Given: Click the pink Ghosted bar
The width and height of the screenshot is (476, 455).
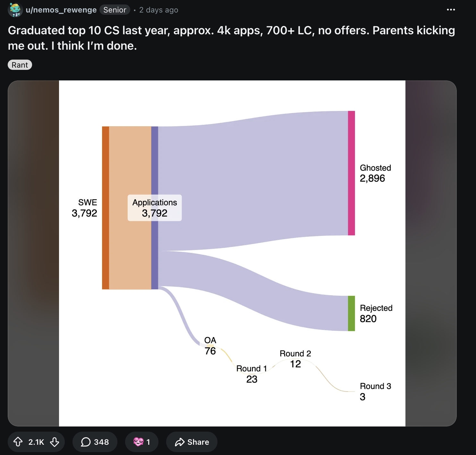Looking at the screenshot, I should [351, 173].
